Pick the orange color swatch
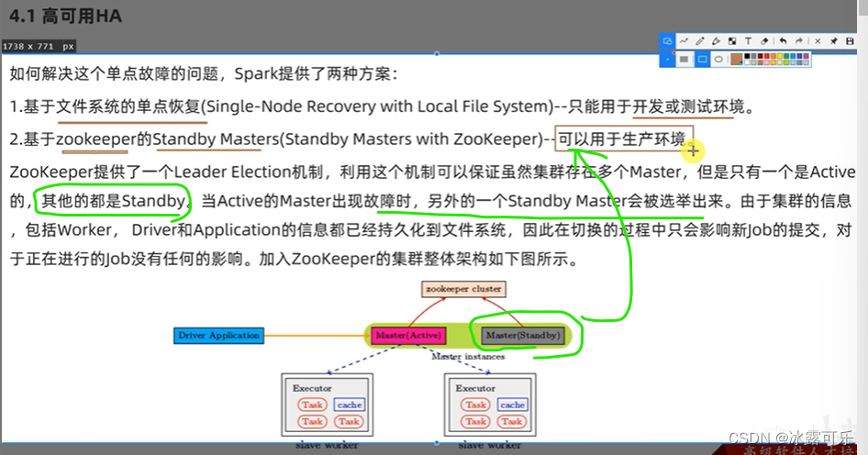The height and width of the screenshot is (455, 868). (x=773, y=56)
